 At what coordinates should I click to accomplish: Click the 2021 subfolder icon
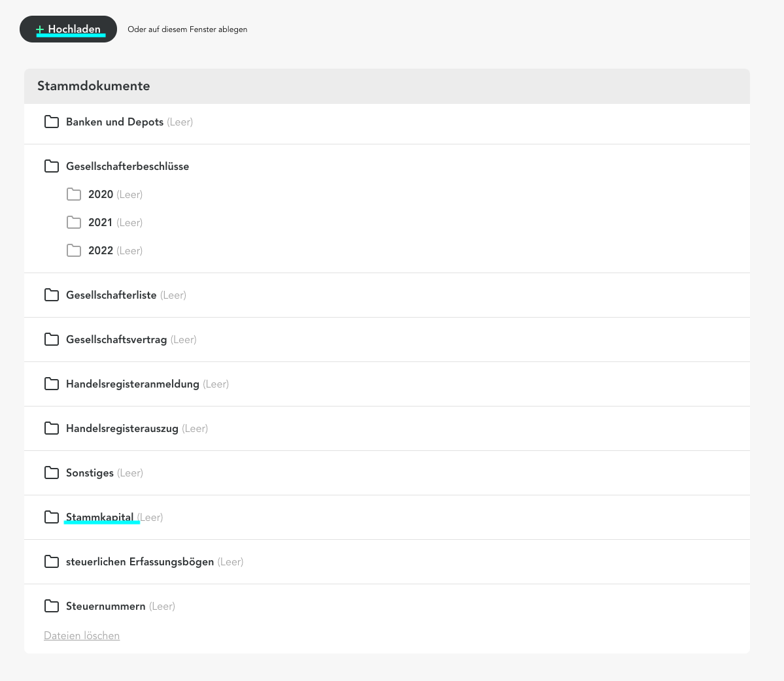click(x=74, y=222)
